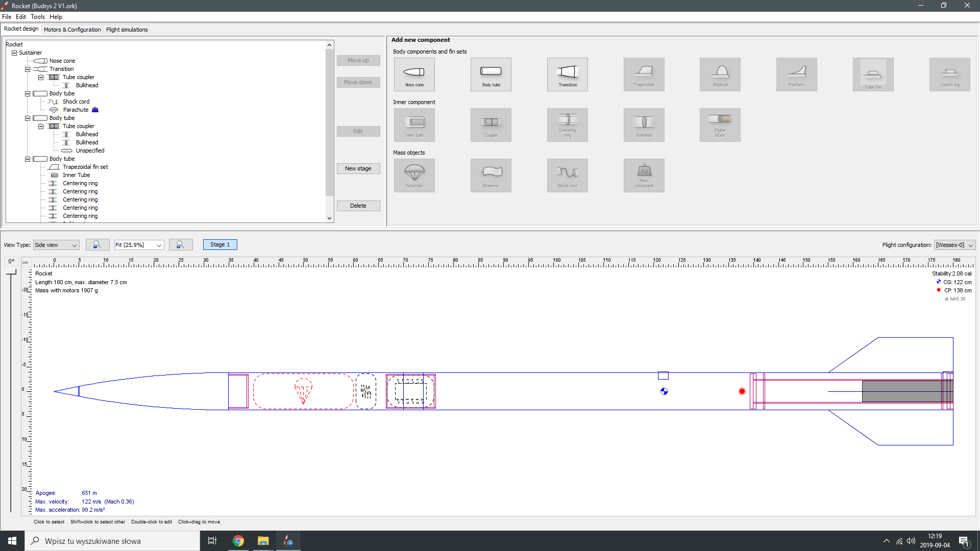Click the Trapezoidal fin set icon

tap(644, 74)
